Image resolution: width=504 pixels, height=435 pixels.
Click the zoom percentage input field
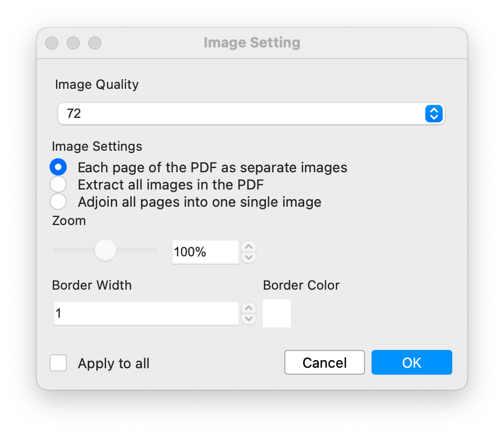(205, 251)
